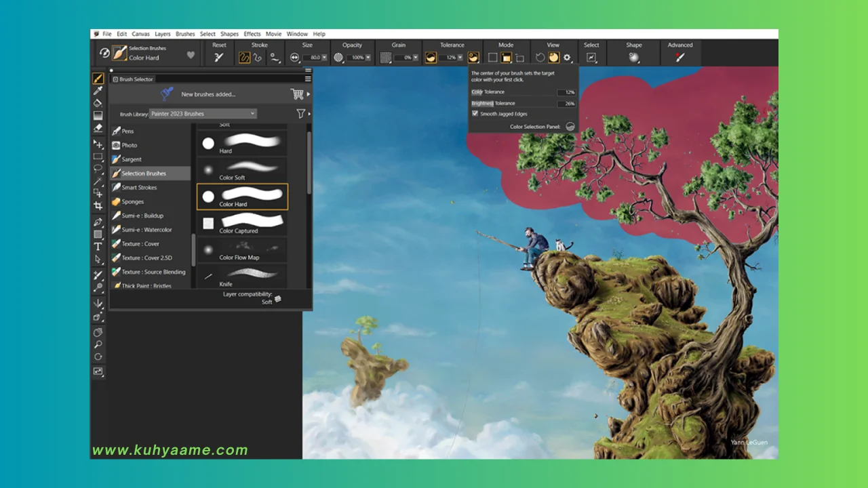868x488 pixels.
Task: Select the Rotate Page tool
Action: [98, 357]
